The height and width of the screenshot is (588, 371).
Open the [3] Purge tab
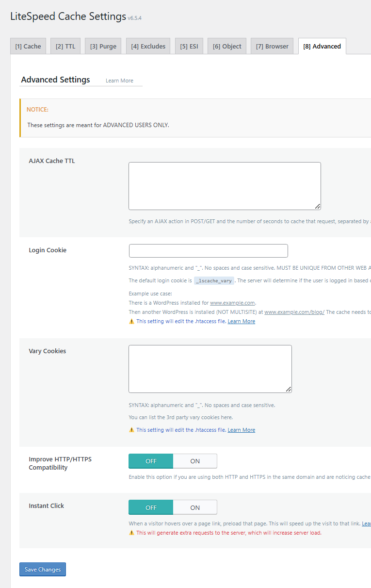tap(103, 46)
